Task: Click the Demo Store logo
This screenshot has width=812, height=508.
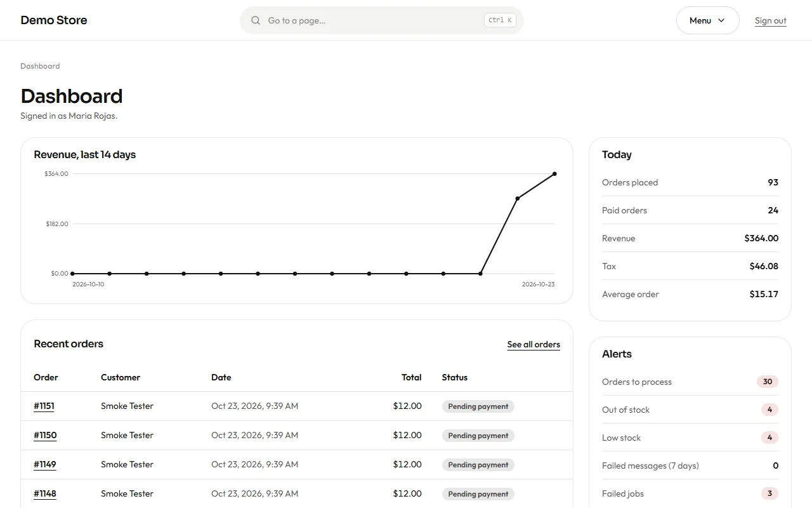Action: click(54, 20)
